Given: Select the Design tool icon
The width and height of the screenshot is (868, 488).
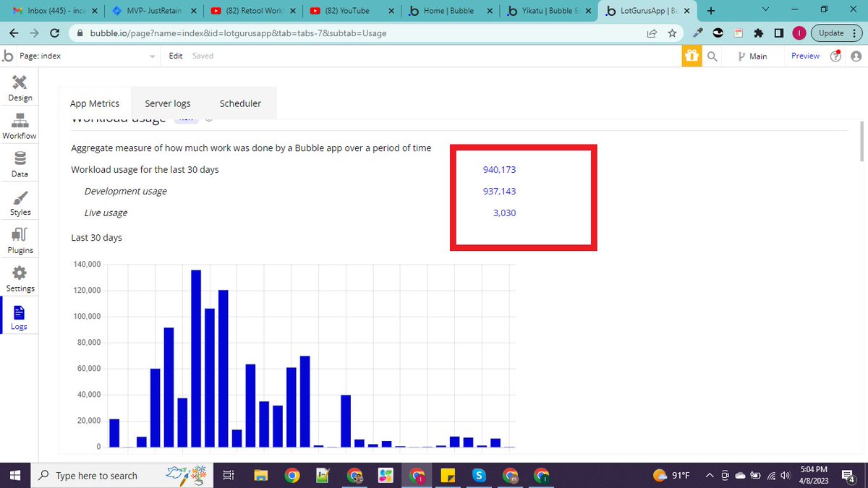Looking at the screenshot, I should pos(20,86).
